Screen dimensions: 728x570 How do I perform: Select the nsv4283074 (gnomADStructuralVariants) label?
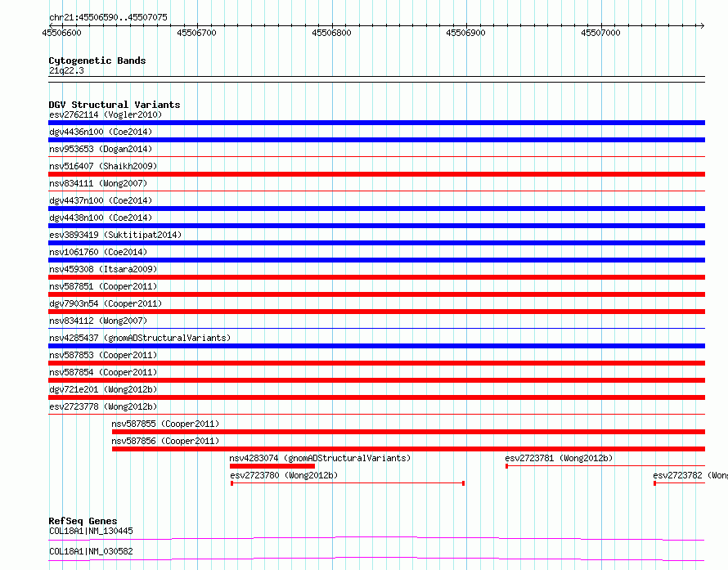point(320,458)
